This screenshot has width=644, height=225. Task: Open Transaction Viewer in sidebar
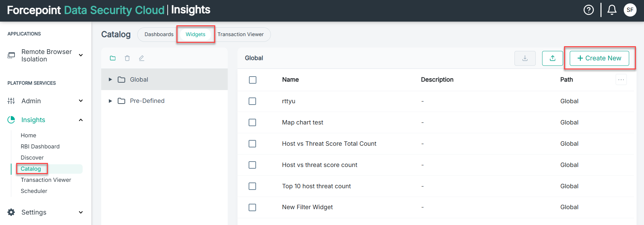[46, 180]
